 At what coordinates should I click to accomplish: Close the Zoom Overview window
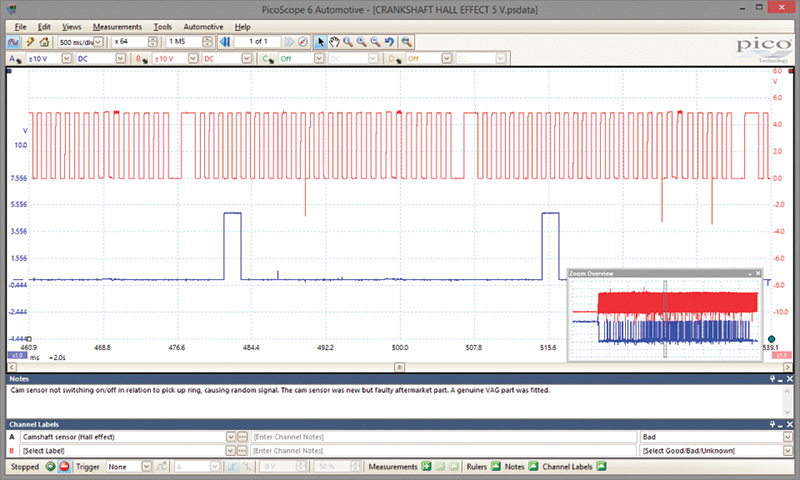(x=758, y=273)
